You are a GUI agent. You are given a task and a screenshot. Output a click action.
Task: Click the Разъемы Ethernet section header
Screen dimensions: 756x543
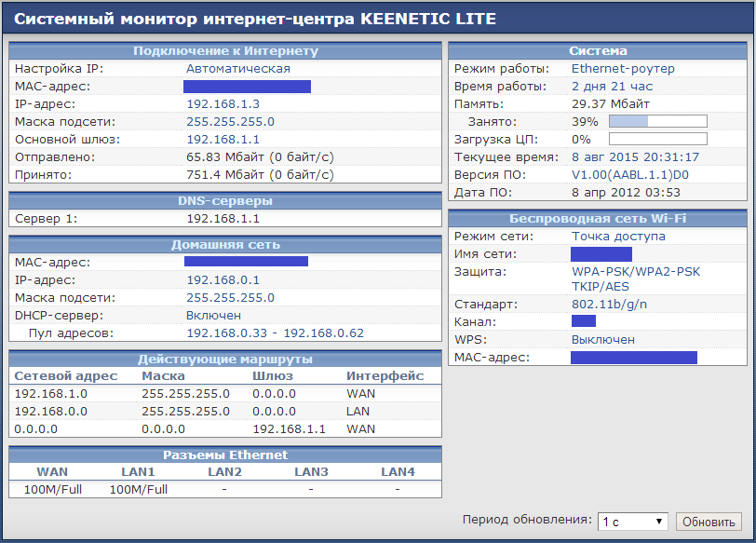point(225,455)
